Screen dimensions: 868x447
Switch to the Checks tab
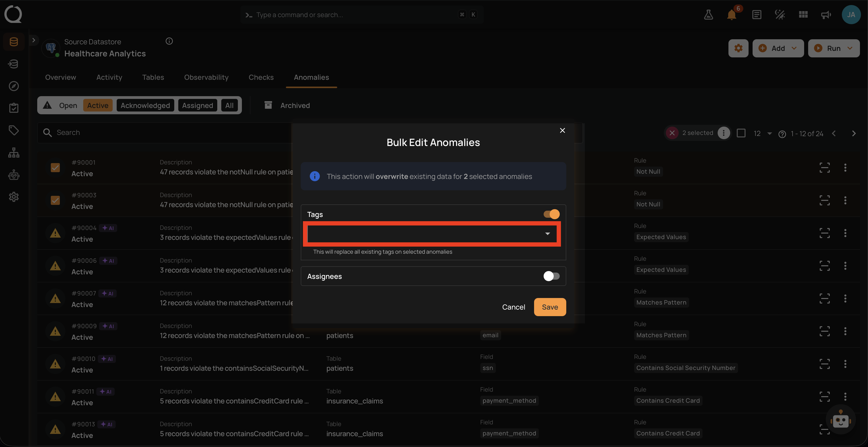point(261,77)
